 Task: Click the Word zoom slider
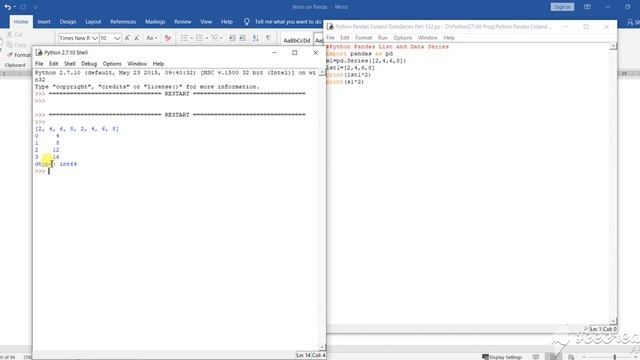[614, 357]
